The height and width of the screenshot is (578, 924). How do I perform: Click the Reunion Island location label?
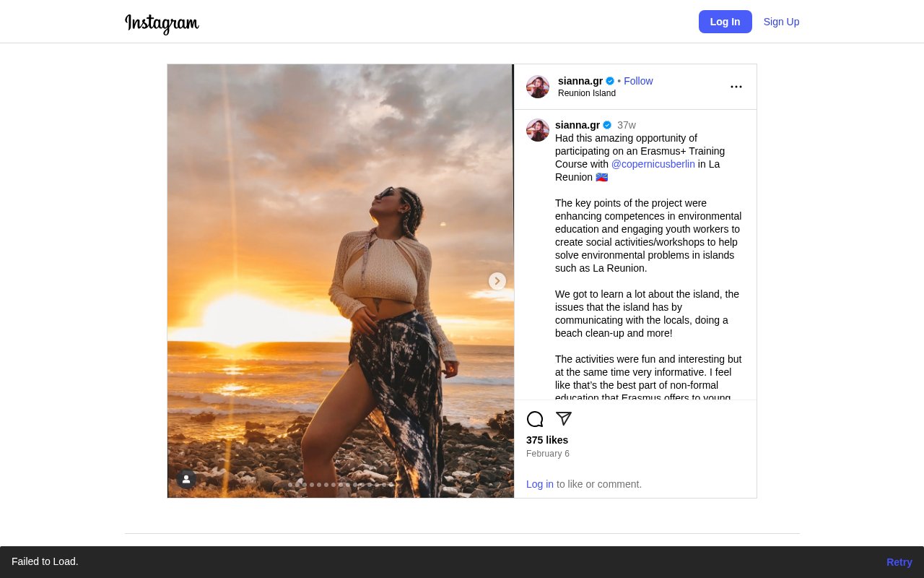click(586, 93)
